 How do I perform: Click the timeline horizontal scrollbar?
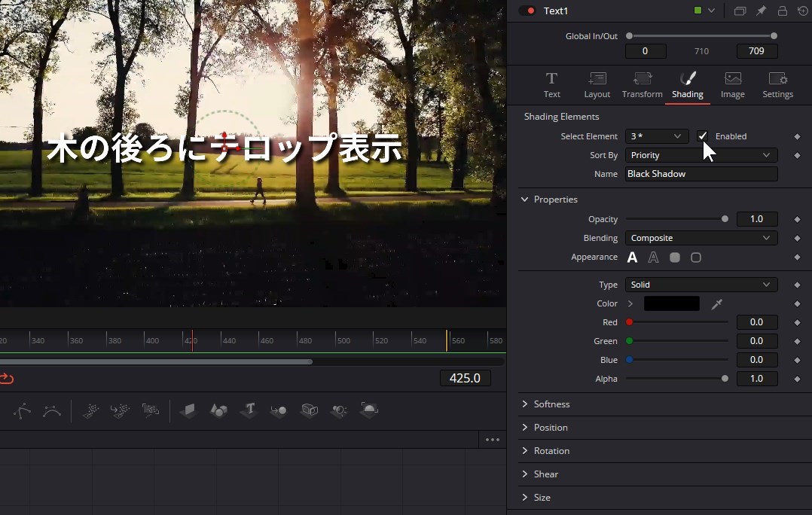[x=155, y=362]
